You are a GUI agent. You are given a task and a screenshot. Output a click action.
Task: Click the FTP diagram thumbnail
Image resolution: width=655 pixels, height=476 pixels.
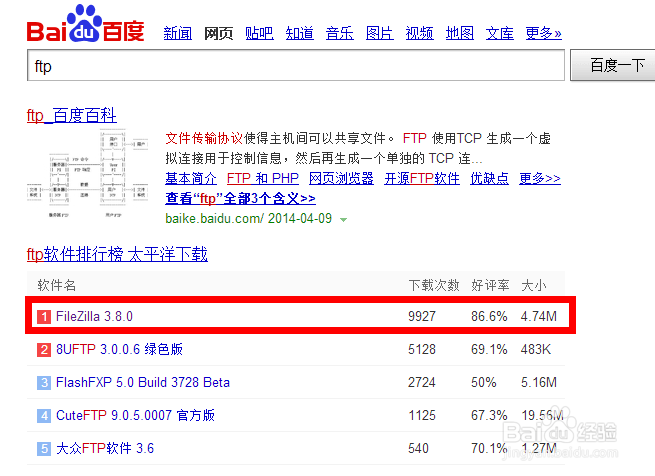tap(88, 173)
